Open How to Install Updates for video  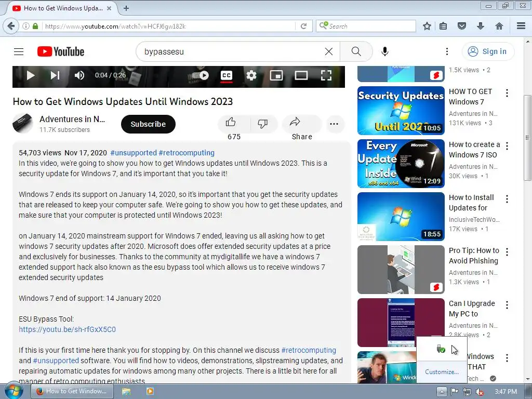coord(401,217)
